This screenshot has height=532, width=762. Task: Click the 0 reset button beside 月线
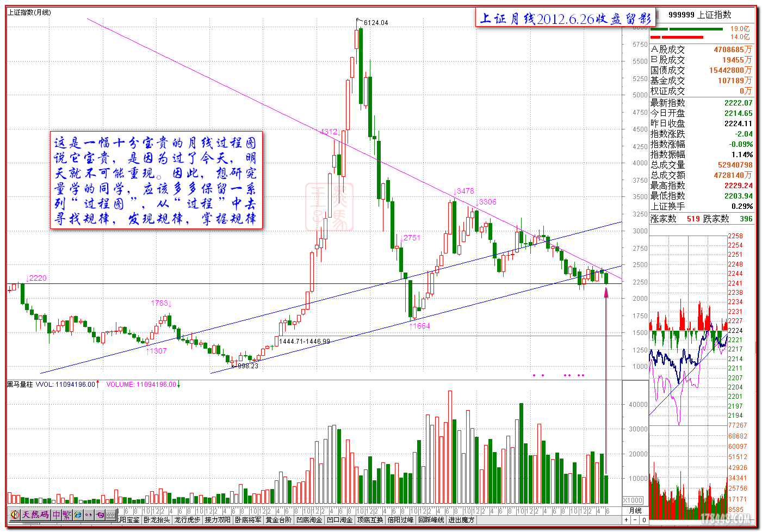pos(643,520)
